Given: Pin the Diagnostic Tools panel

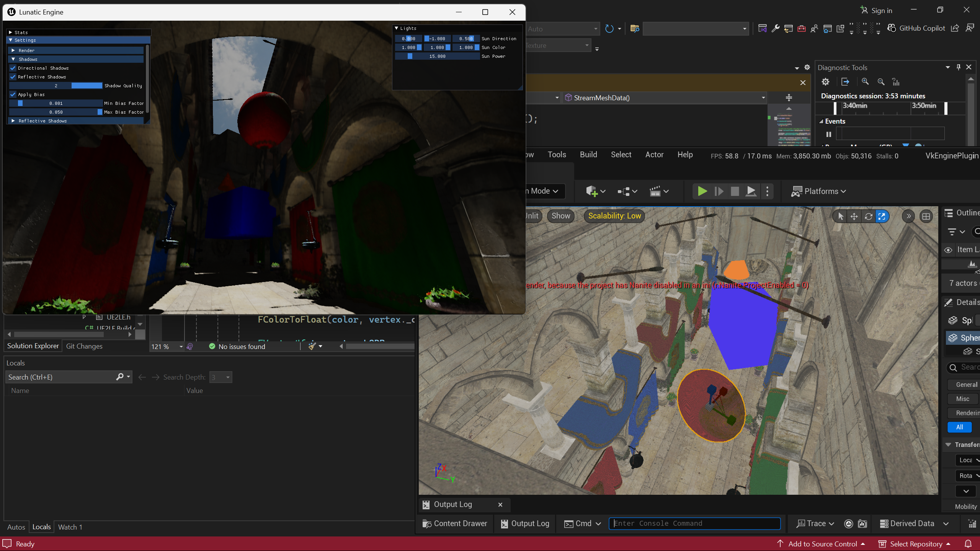Looking at the screenshot, I should (959, 67).
